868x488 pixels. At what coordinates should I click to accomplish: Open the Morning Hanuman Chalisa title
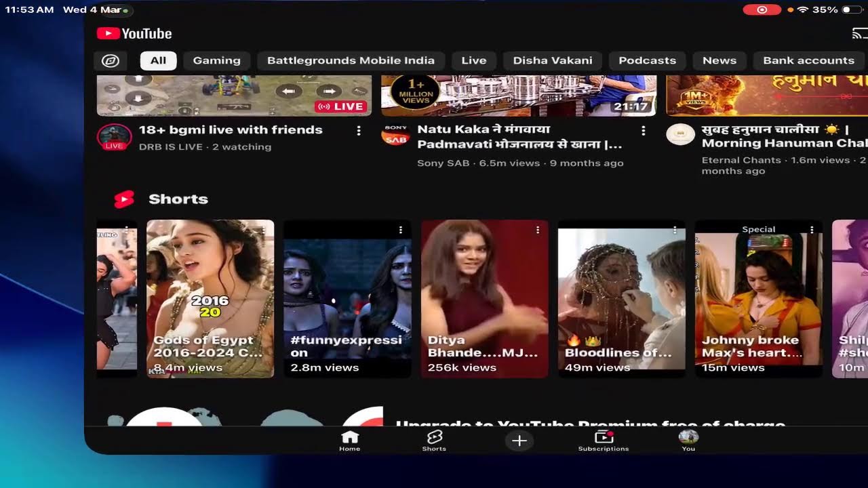point(785,136)
